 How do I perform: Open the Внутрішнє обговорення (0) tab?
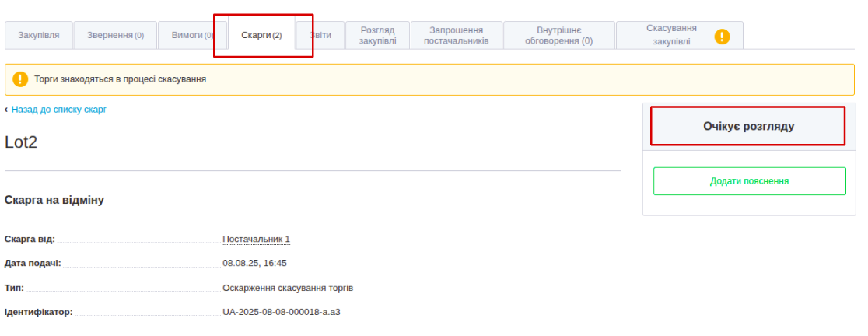pyautogui.click(x=558, y=36)
